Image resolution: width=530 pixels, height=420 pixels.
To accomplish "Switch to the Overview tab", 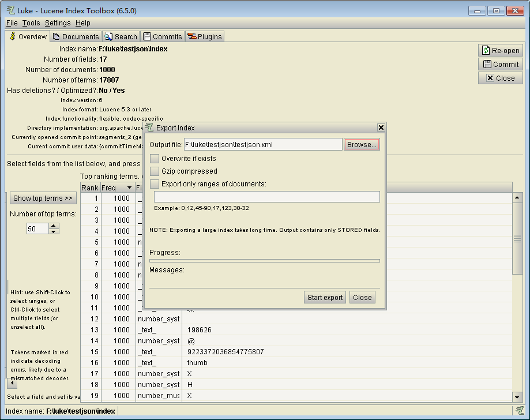I will coord(28,36).
